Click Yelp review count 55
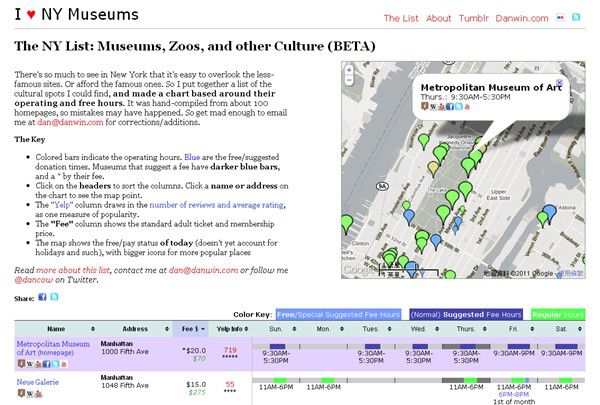The image size is (600, 405). tap(230, 384)
